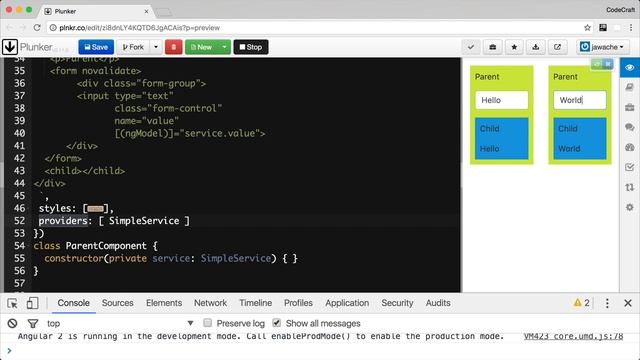640x360 pixels.
Task: Open the sidebar settings gear
Action: (629, 207)
